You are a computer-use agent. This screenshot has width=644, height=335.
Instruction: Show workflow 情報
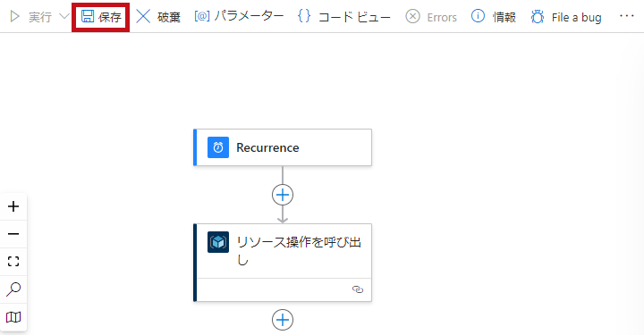(494, 17)
